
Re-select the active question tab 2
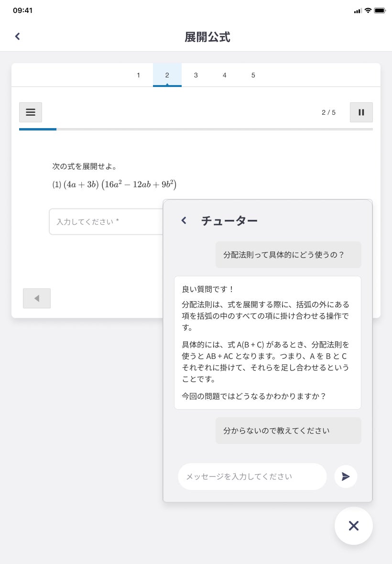pos(167,75)
